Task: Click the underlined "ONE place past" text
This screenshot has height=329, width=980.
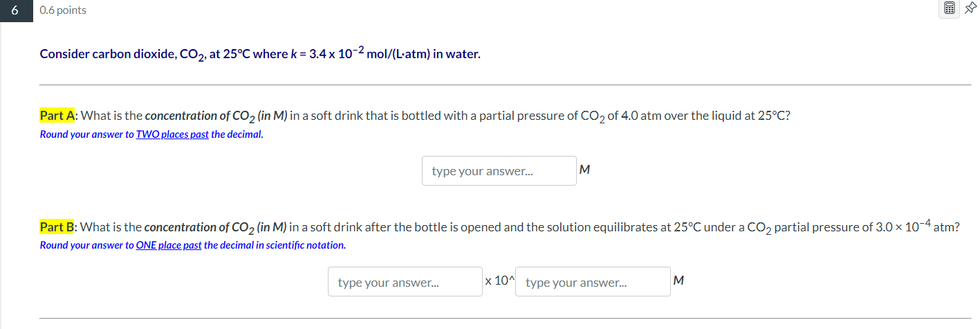Action: pyautogui.click(x=169, y=245)
